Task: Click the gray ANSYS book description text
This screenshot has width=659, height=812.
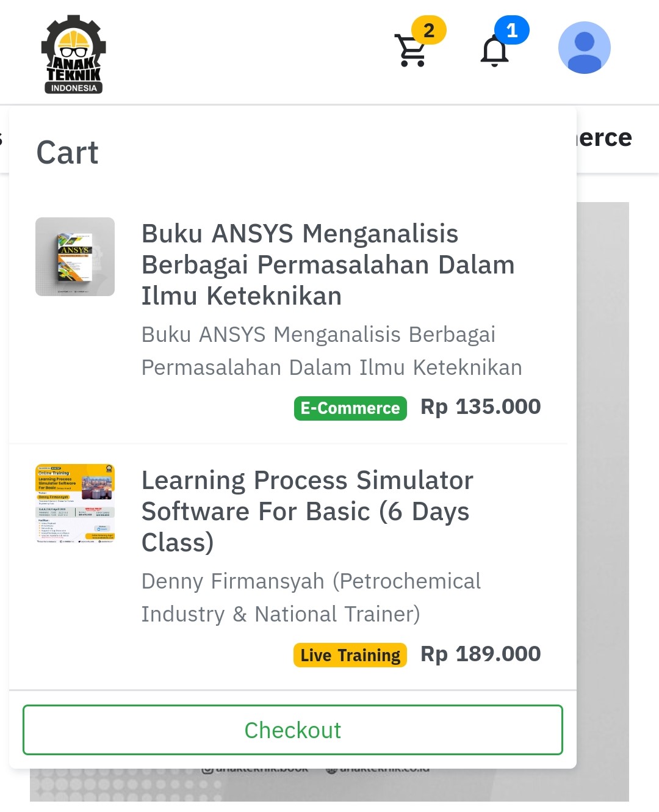Action: (331, 350)
